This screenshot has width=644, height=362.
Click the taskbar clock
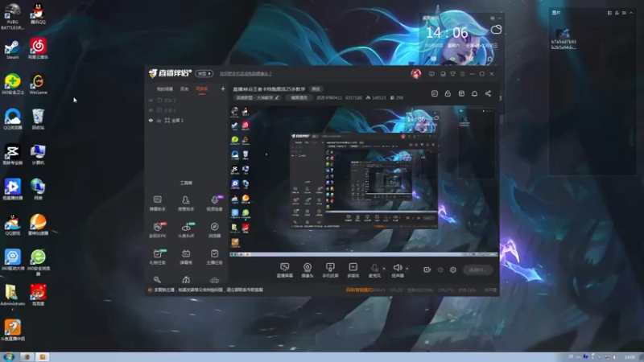coord(630,357)
